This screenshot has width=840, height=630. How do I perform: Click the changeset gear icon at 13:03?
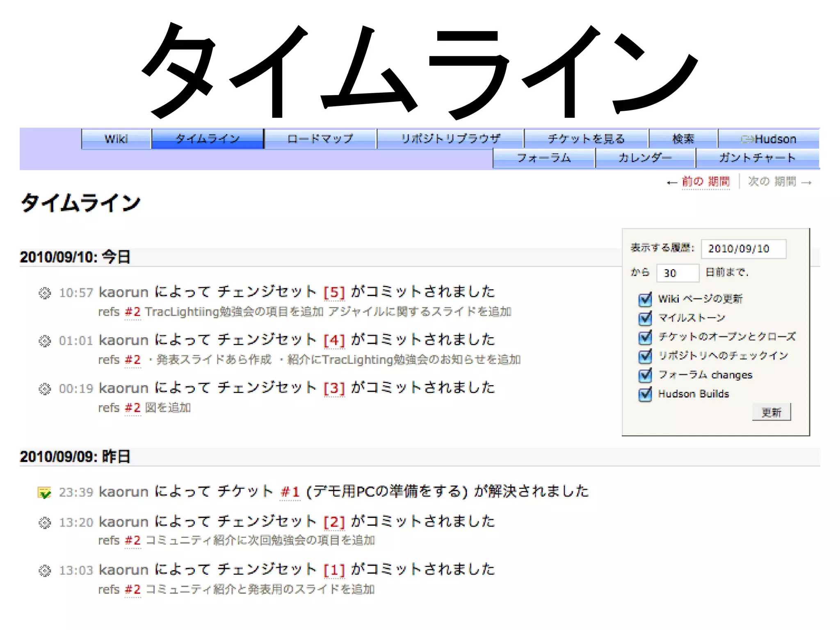pyautogui.click(x=45, y=571)
